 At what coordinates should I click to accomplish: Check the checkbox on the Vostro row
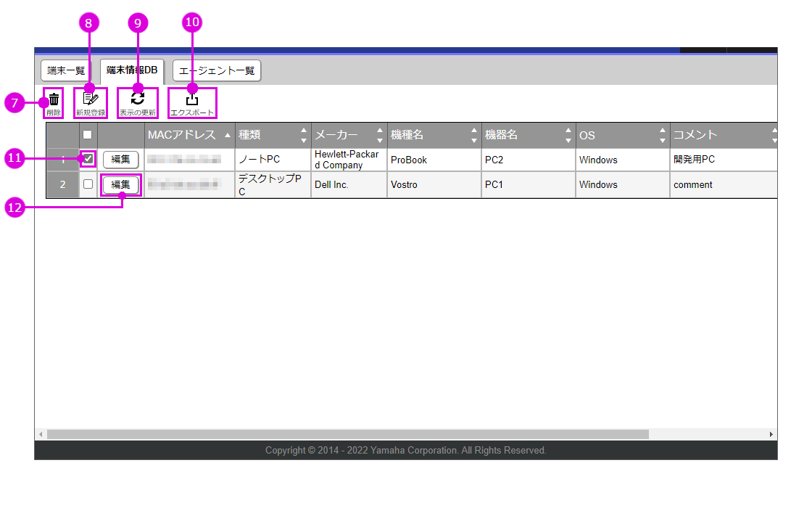87,184
